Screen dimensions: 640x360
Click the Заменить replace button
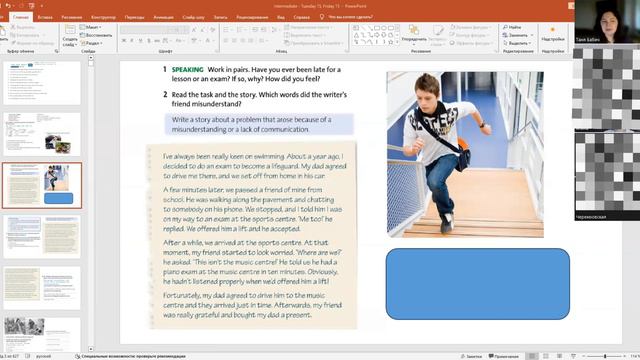pyautogui.click(x=518, y=35)
